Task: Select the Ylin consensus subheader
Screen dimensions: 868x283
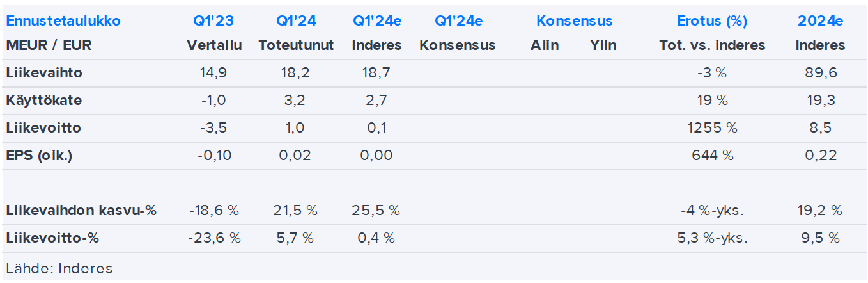Action: 603,45
